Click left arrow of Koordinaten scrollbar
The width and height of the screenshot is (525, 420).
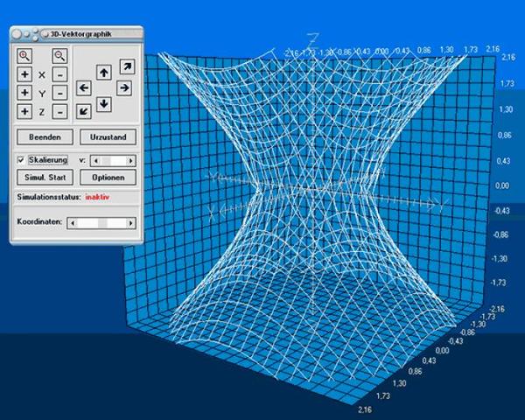pos(73,223)
